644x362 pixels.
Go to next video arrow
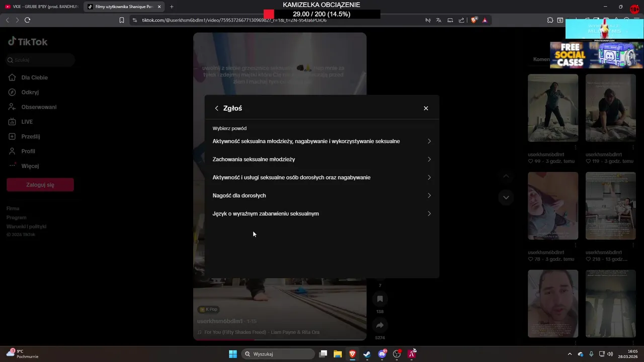(x=506, y=197)
